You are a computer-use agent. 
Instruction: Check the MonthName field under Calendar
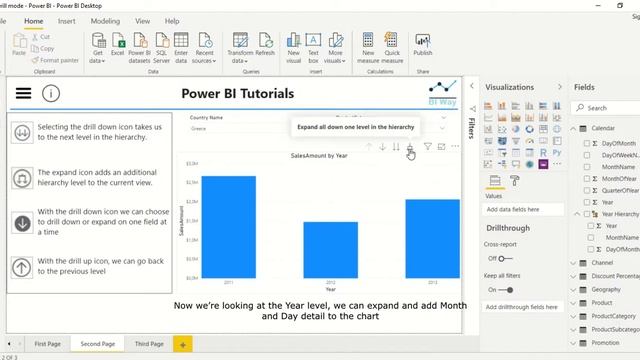point(587,167)
